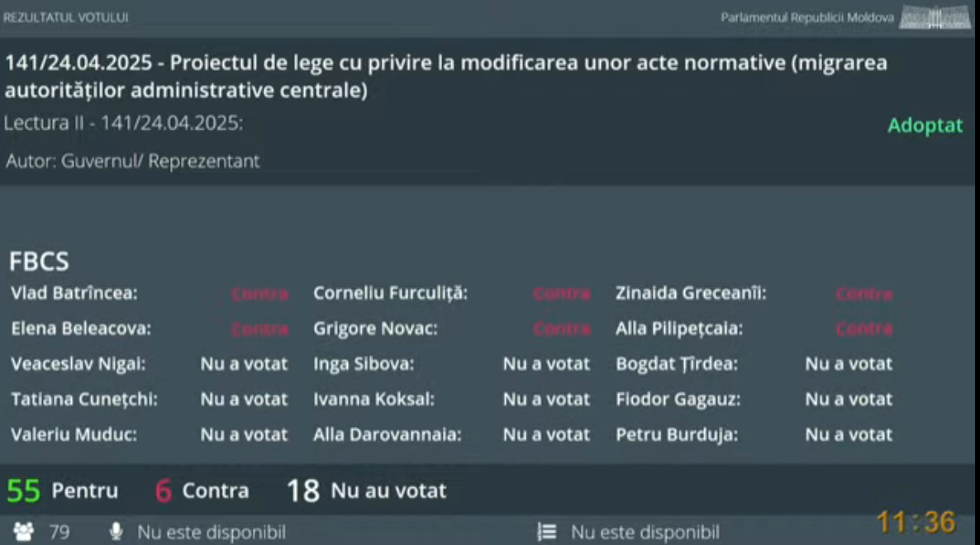The image size is (980, 545).
Task: Click the "Autor: Guvernul/ Reprezentant" line
Action: coord(133,161)
